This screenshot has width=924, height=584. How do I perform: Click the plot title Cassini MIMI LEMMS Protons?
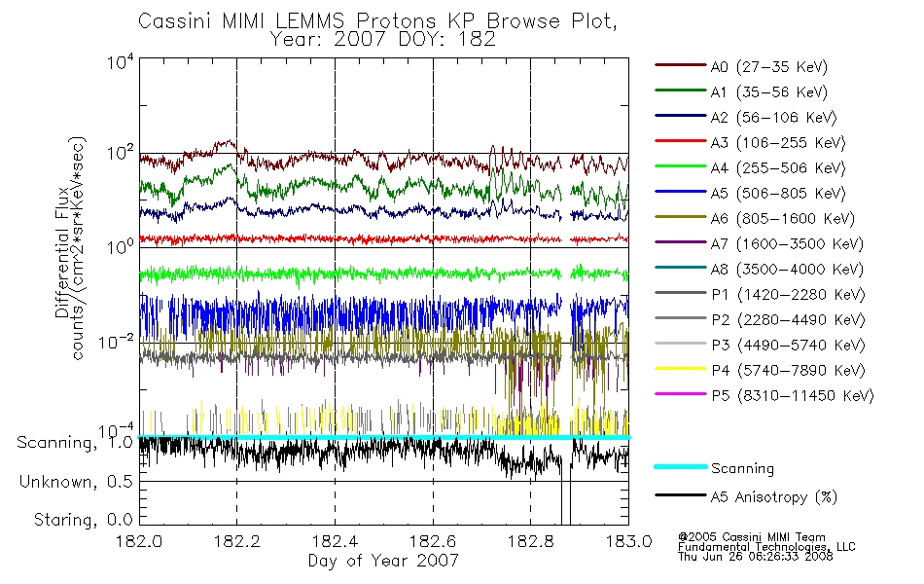[x=377, y=21]
